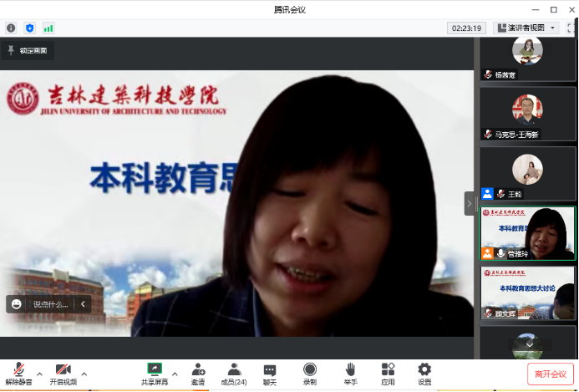
Task: Click the blue security shield icon
Action: coord(30,28)
